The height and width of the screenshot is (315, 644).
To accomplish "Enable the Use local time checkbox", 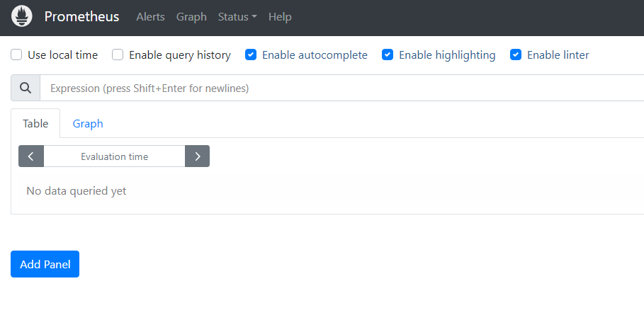I will pyautogui.click(x=16, y=55).
